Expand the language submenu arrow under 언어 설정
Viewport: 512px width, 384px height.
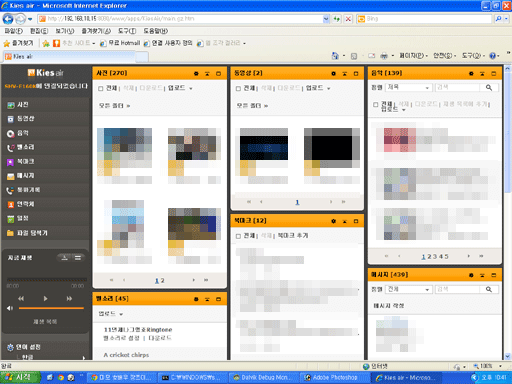coord(83,358)
